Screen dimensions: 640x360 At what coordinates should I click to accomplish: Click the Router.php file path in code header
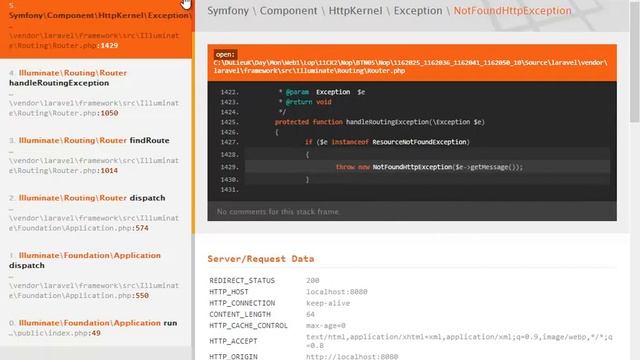click(410, 67)
